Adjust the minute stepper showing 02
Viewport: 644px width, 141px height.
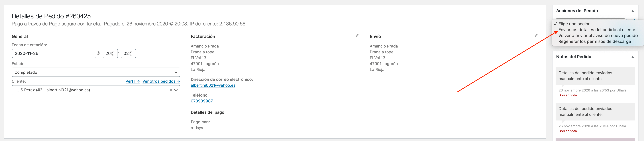128,54
